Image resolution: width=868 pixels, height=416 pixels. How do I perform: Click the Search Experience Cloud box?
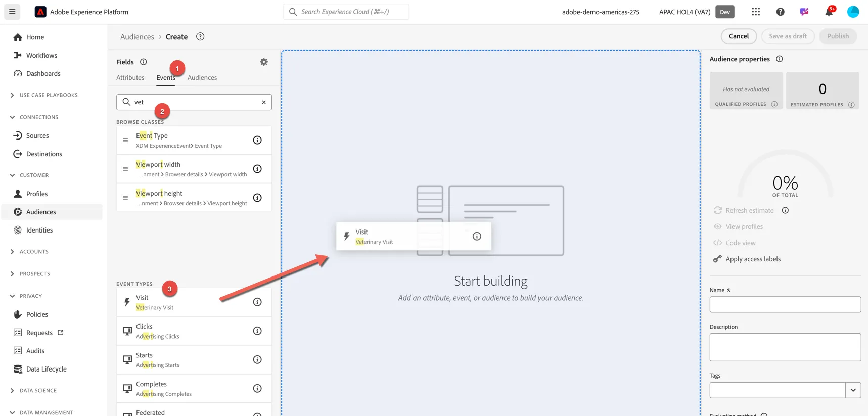(x=346, y=12)
